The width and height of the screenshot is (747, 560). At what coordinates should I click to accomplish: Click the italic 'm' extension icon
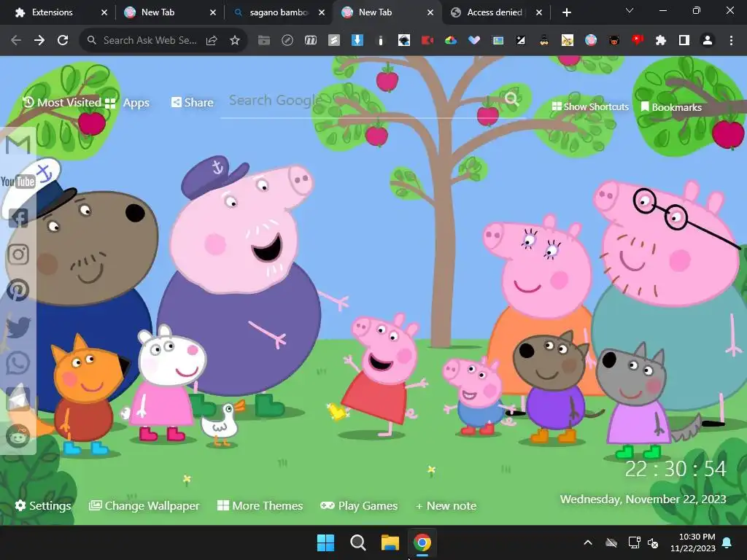click(311, 41)
